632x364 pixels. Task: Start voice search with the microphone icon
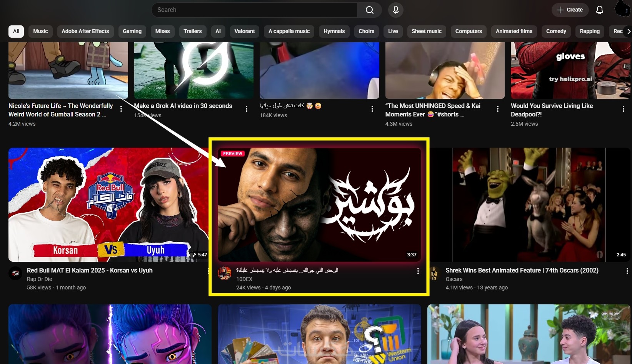pos(395,10)
